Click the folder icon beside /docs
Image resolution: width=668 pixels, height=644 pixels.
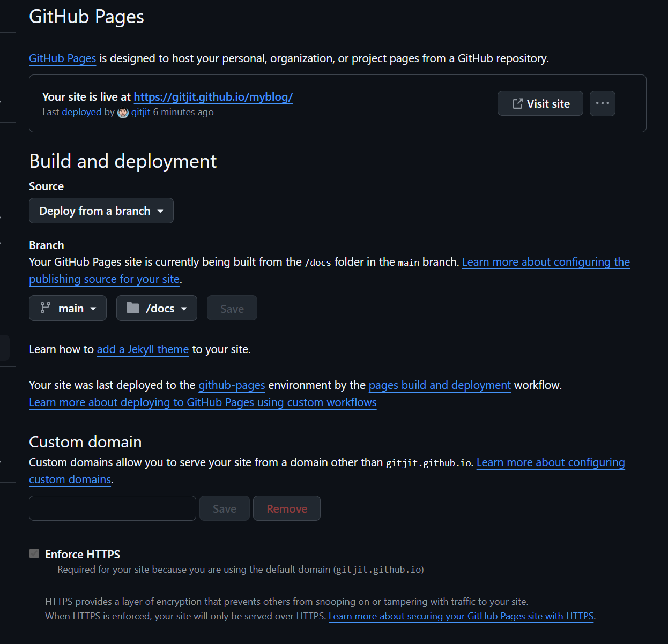pos(133,308)
